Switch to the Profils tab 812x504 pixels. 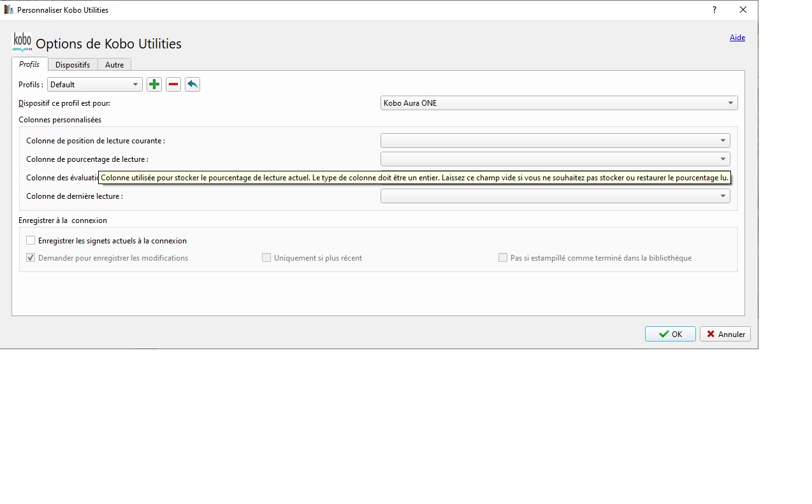tap(29, 64)
